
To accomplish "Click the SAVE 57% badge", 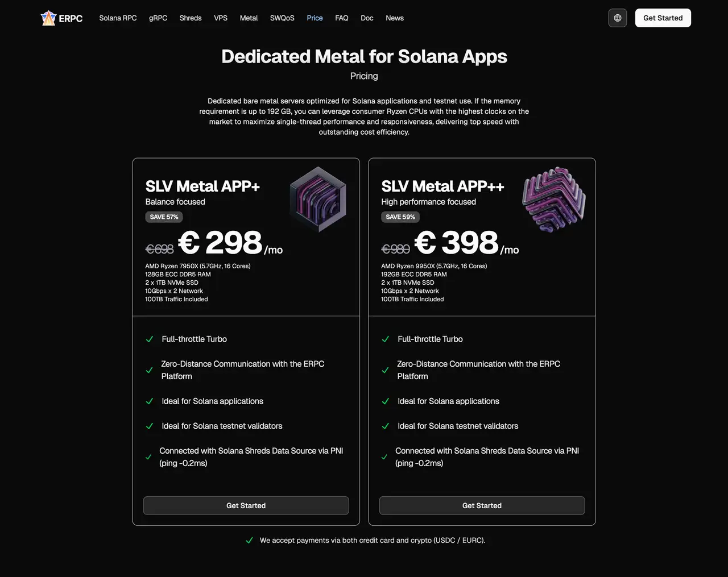I will [x=164, y=217].
